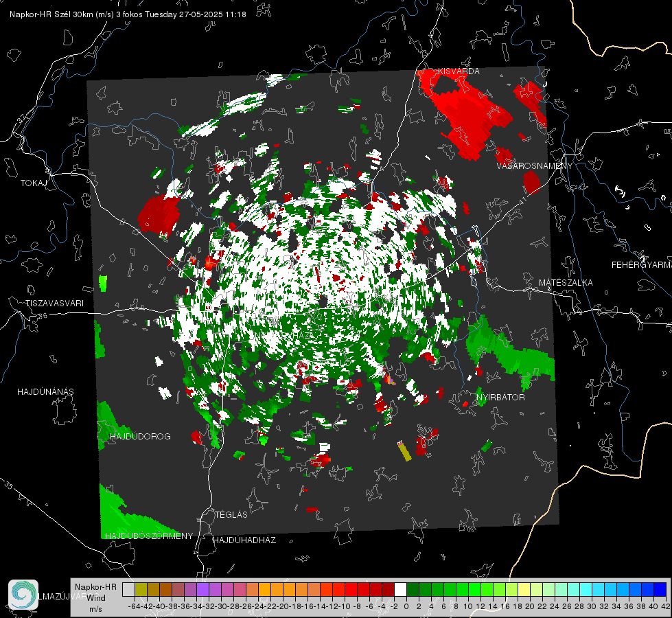Image resolution: width=672 pixels, height=618 pixels.
Task: Select the FEHÉRGYARMAT label
Action: (x=642, y=265)
